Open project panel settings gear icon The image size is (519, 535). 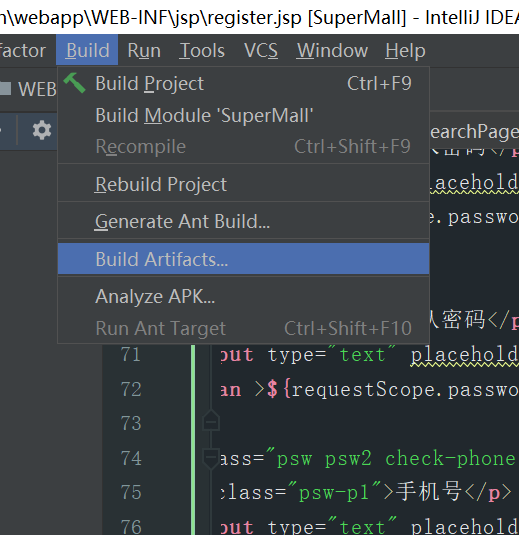pos(42,130)
